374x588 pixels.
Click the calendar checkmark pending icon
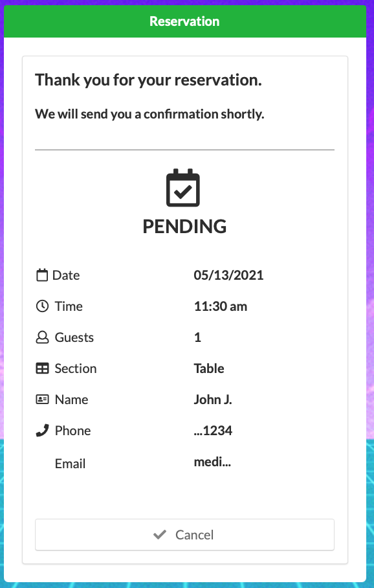[x=183, y=188]
